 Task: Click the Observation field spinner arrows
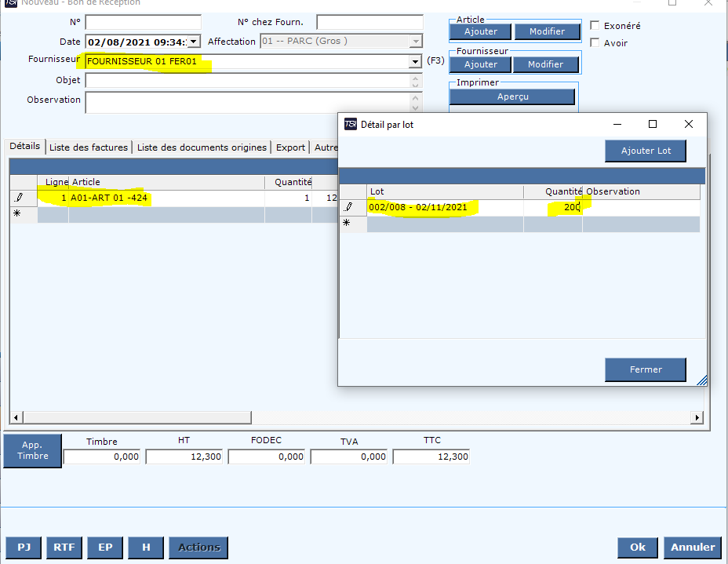(415, 102)
